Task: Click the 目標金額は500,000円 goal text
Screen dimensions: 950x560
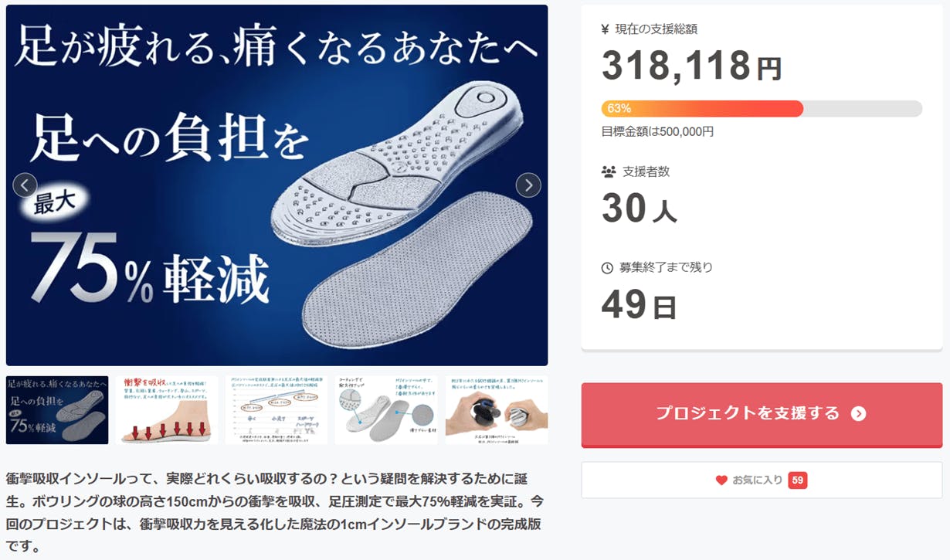Action: pos(657,132)
